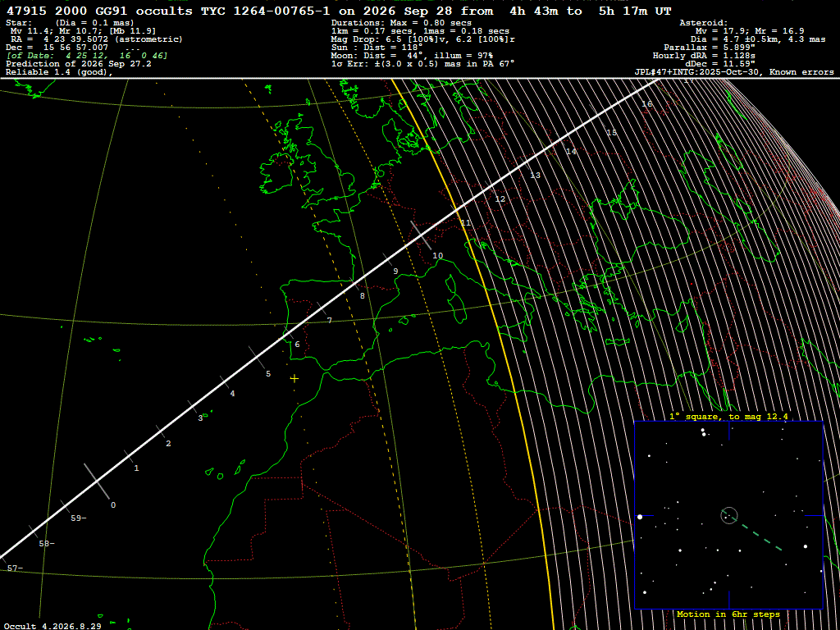Click the minute 5 label near the coast
The height and width of the screenshot is (630, 840).
pyautogui.click(x=268, y=374)
